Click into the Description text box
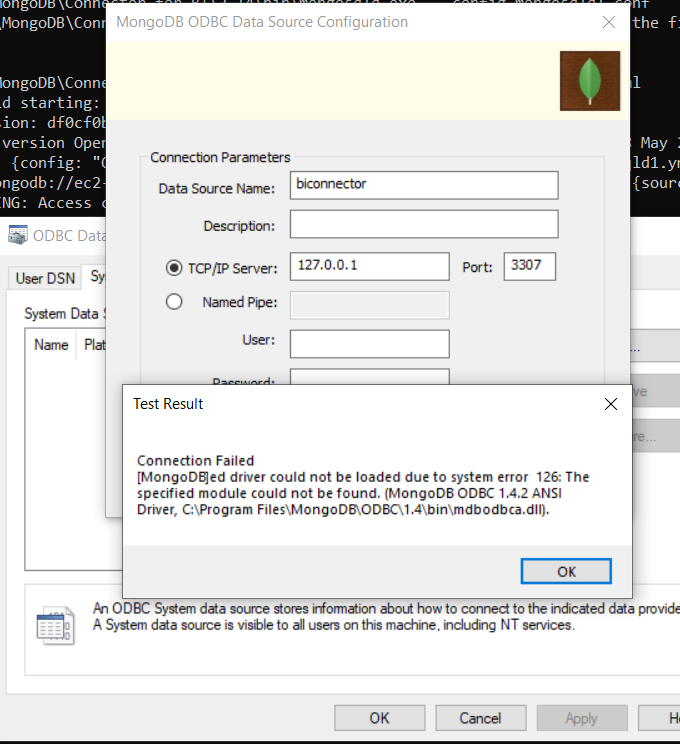Image resolution: width=680 pixels, height=744 pixels. [423, 224]
